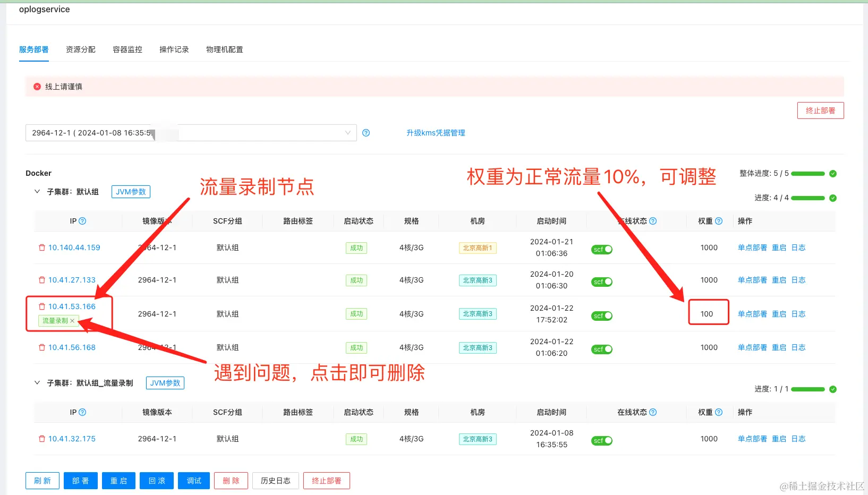The image size is (868, 495).
Task: Switch to the 容器监控 tab
Action: tap(127, 49)
